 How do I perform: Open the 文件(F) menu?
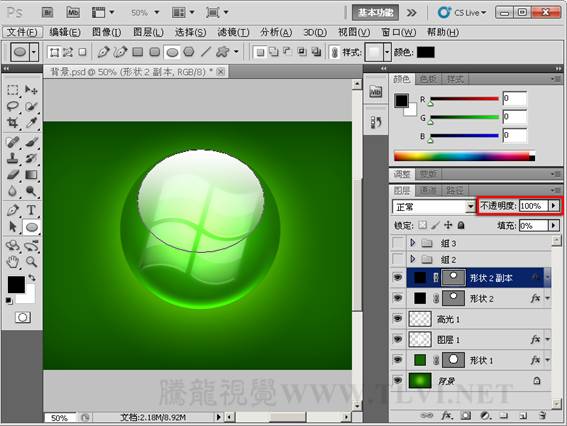click(x=22, y=33)
